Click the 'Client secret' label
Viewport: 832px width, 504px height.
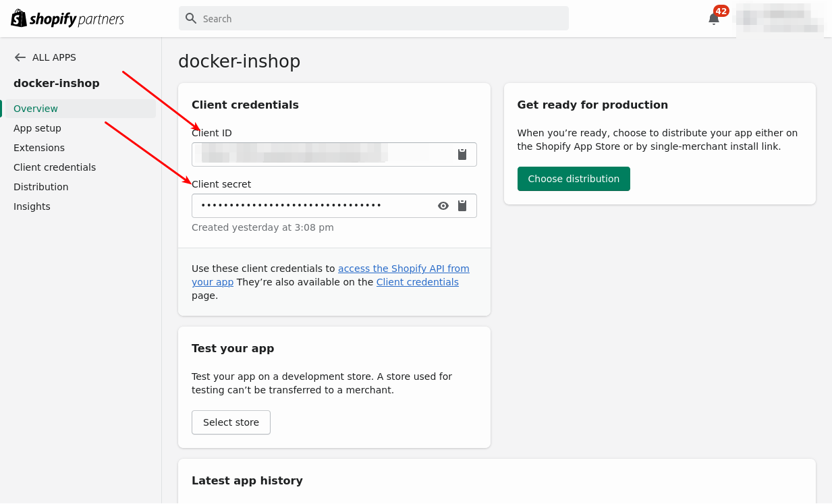(221, 184)
